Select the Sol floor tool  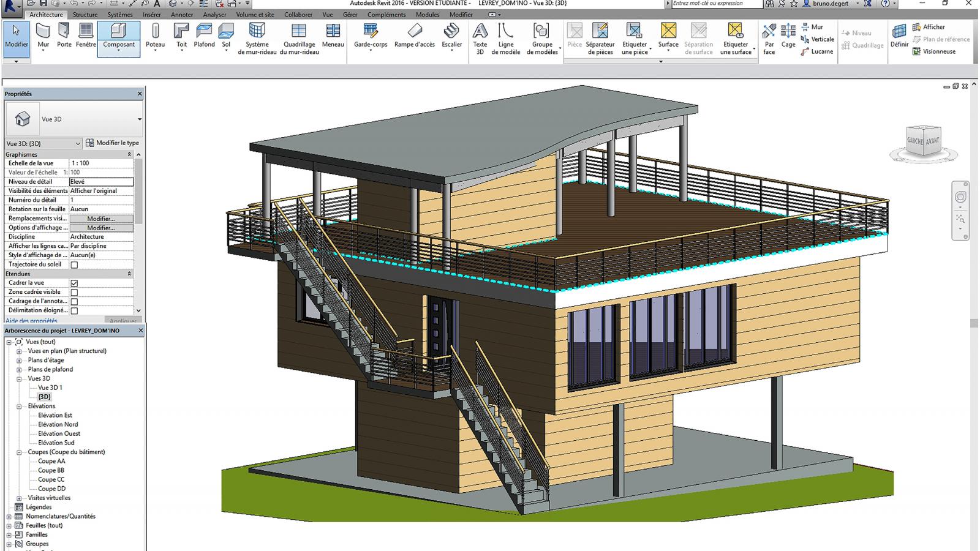(226, 37)
